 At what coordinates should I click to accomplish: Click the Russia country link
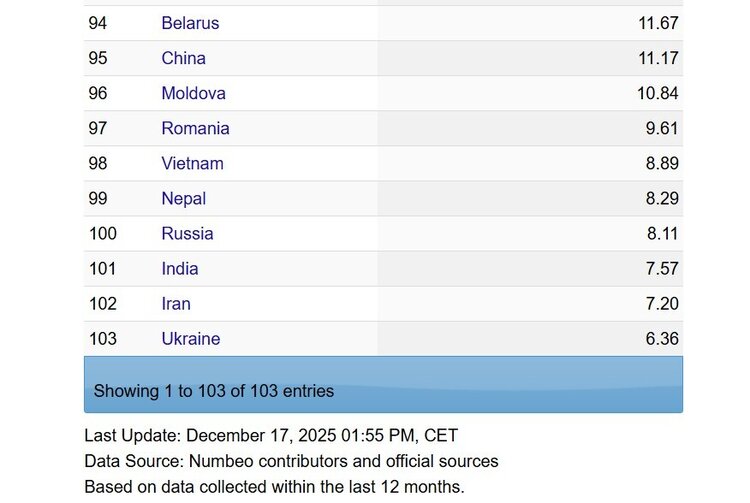tap(187, 233)
